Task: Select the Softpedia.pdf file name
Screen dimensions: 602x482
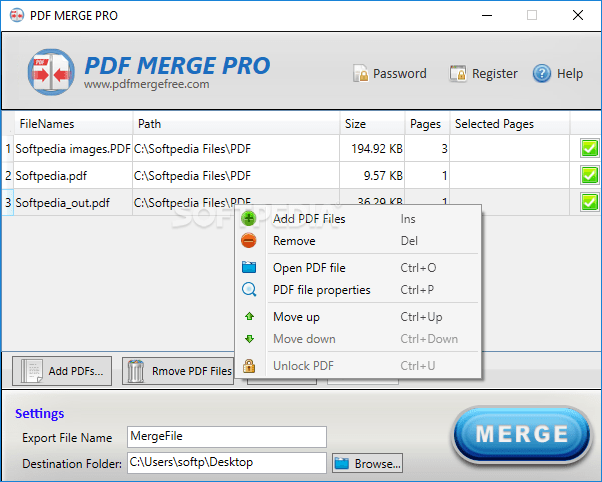Action: pos(51,176)
